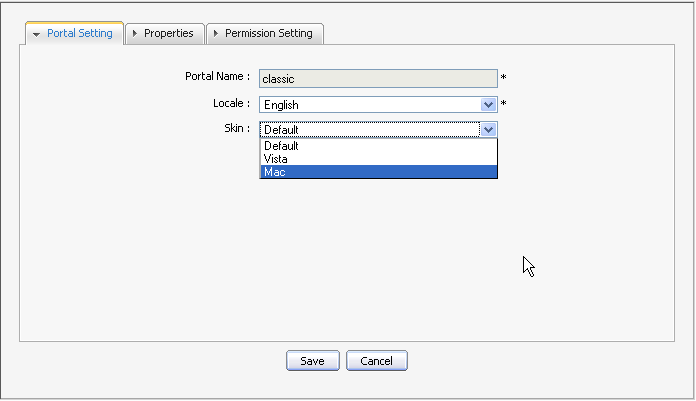696x401 pixels.
Task: Open the Locale combo box showing English
Action: click(378, 105)
